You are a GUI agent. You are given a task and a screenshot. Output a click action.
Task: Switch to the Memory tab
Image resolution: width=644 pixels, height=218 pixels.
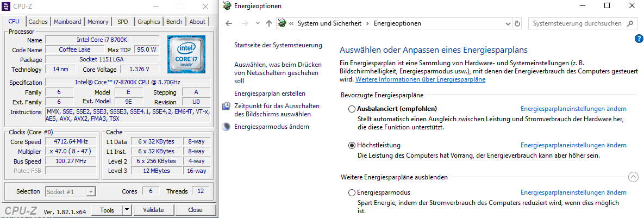98,22
